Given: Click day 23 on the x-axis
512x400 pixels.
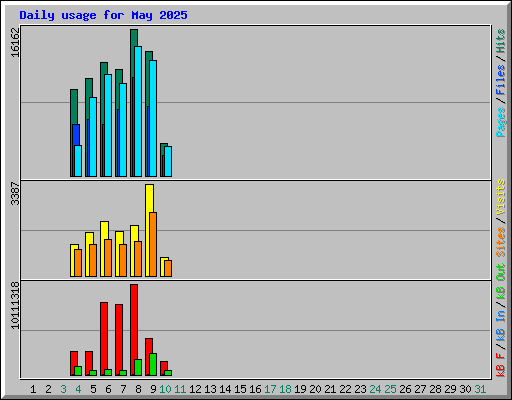Looking at the screenshot, I should click(360, 389).
